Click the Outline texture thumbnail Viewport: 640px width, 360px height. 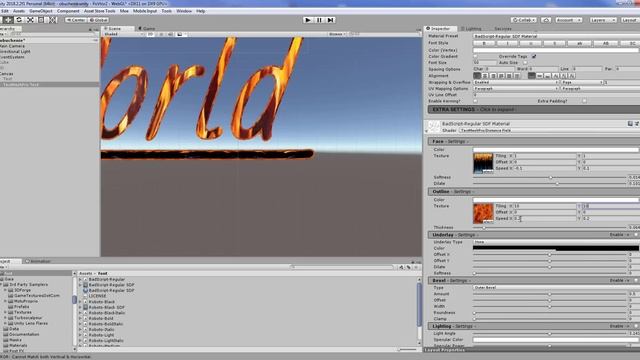point(483,214)
